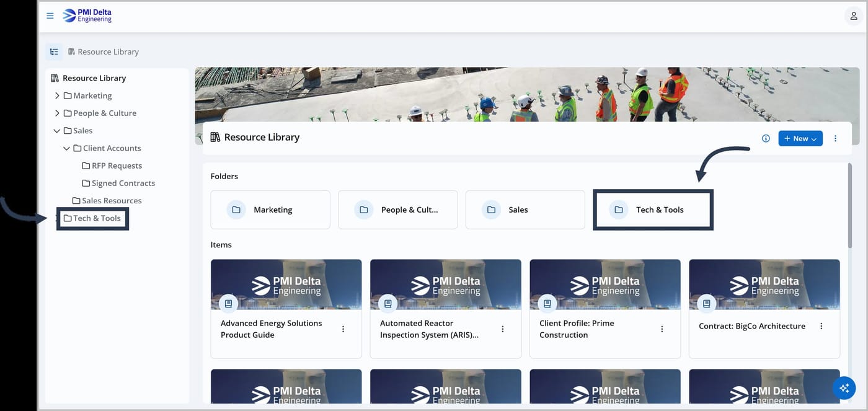Open the AI assistant sparkle button
Image resolution: width=868 pixels, height=411 pixels.
click(844, 388)
